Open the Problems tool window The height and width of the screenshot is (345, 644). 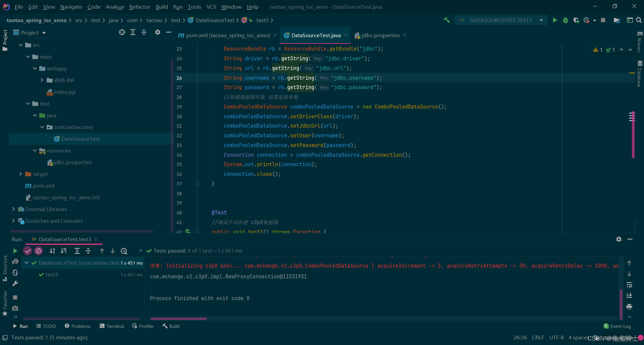click(x=77, y=326)
